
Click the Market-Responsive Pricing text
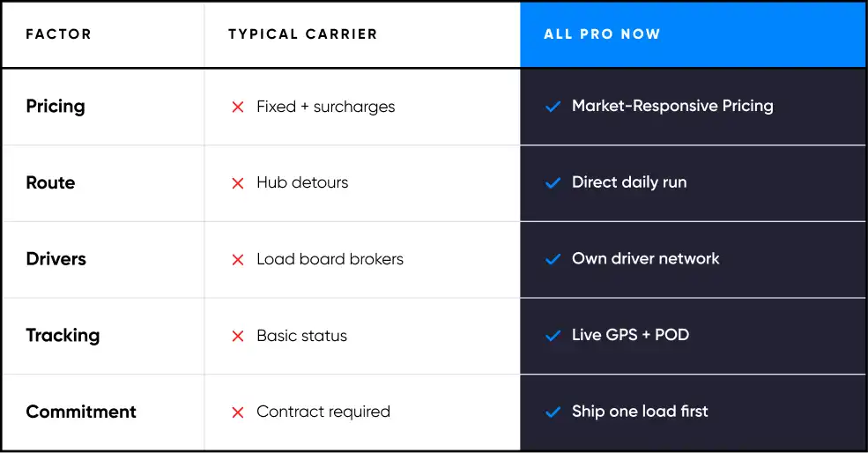point(672,106)
